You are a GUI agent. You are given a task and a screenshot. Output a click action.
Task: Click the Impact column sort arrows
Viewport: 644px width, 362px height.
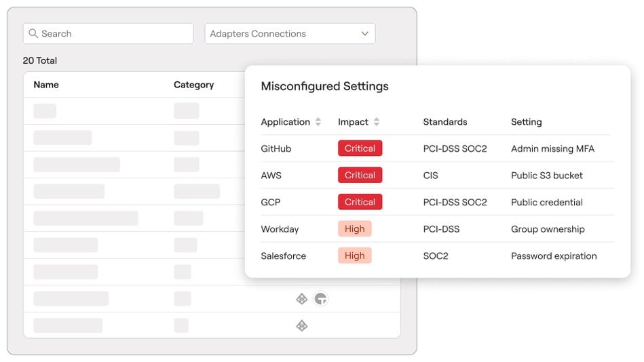click(377, 122)
